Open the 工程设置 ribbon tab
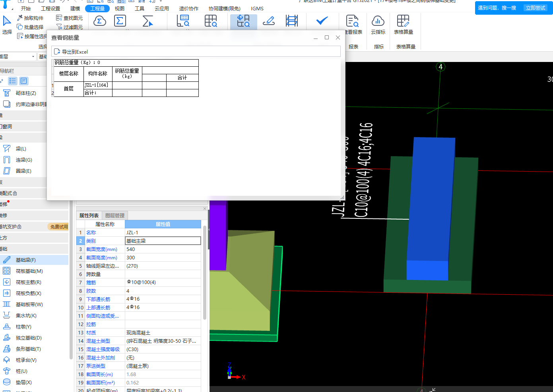Screen dimensions: 553x392 pyautogui.click(x=50, y=8)
